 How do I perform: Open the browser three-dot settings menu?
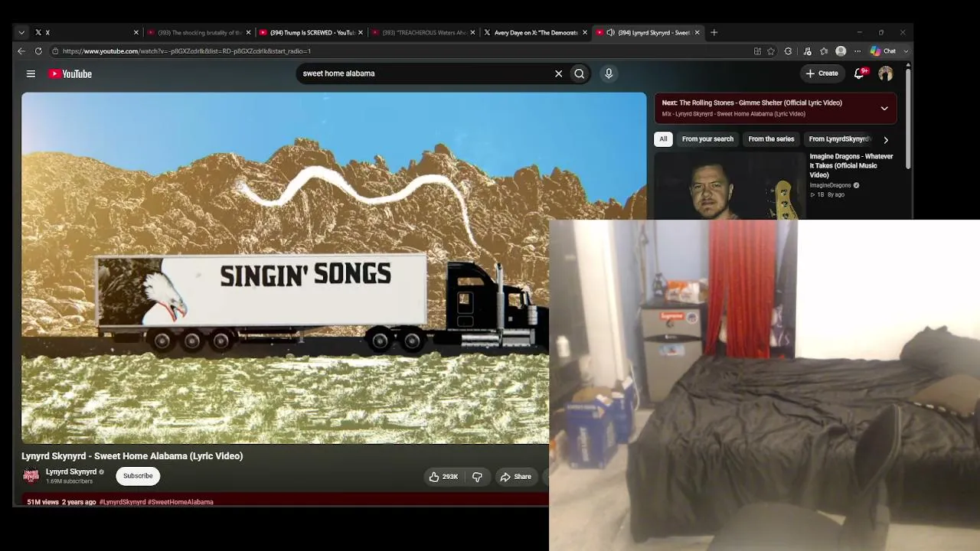[x=857, y=51]
